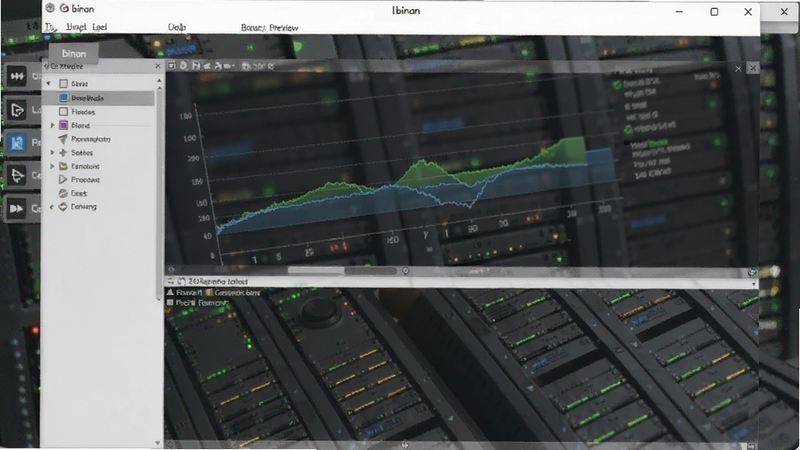Click the warning triangle icon in the lower panel
Screen dimensions: 800x450
170,292
